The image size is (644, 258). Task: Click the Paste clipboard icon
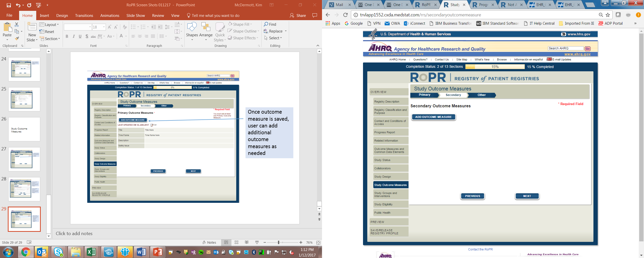pyautogui.click(x=7, y=27)
